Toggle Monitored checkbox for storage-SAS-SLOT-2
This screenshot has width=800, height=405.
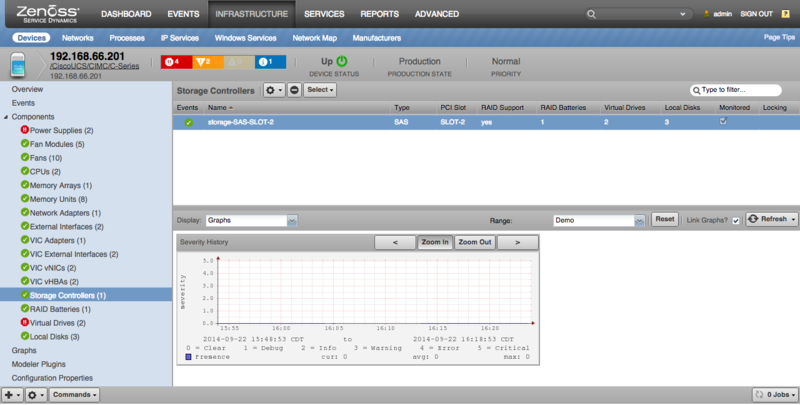pyautogui.click(x=723, y=121)
